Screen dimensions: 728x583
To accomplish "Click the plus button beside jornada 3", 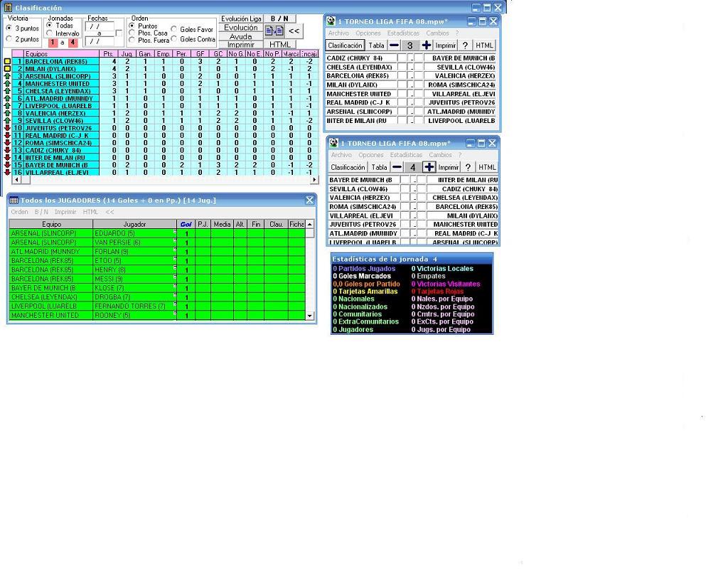I will click(427, 45).
